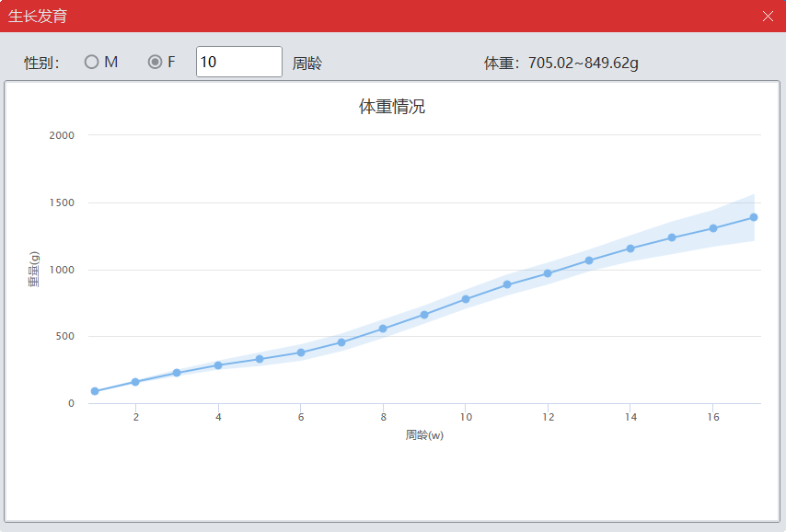Click the 周龄 input field showing 10
Image resolution: width=786 pixels, height=532 pixels.
tap(238, 62)
